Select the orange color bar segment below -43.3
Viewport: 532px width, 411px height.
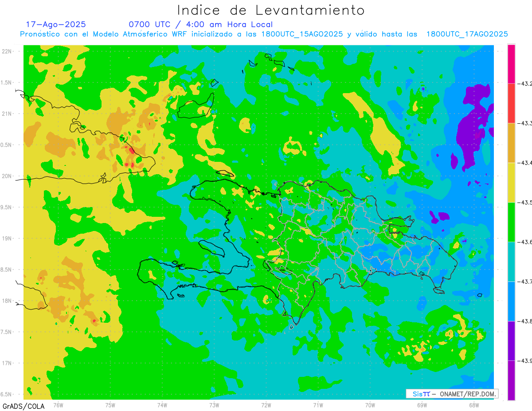coord(511,143)
